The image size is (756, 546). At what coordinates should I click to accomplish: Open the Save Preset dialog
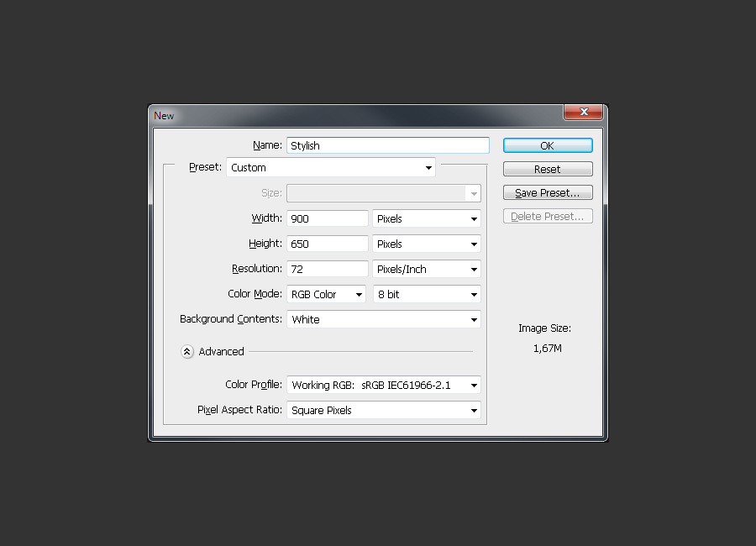(x=548, y=192)
